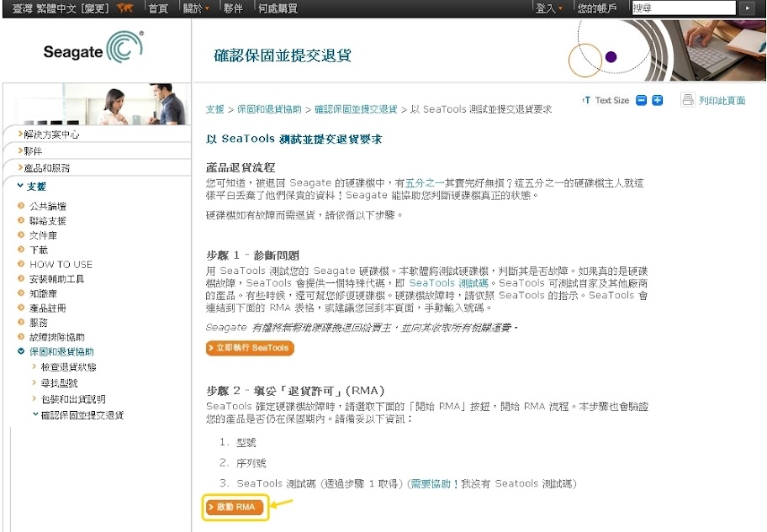The width and height of the screenshot is (767, 532).
Task: Select 確認保固並提交退貨 sub-item
Action: click(x=82, y=415)
